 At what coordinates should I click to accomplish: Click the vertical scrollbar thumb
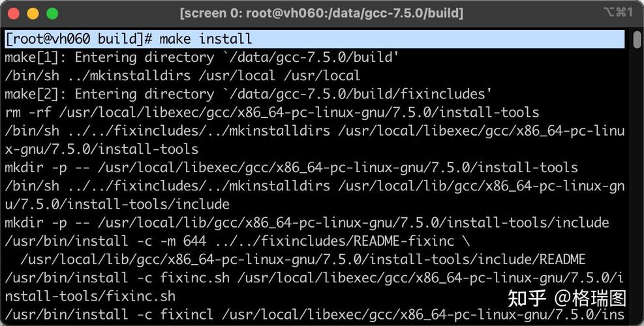click(x=637, y=39)
